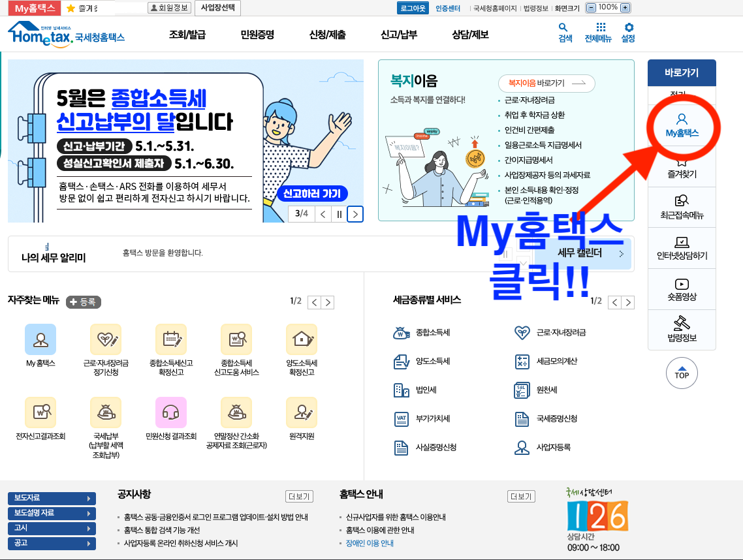Open My홈택스 icon in 자주찾는 메뉴
Screen dimensions: 743x560
[x=40, y=339]
